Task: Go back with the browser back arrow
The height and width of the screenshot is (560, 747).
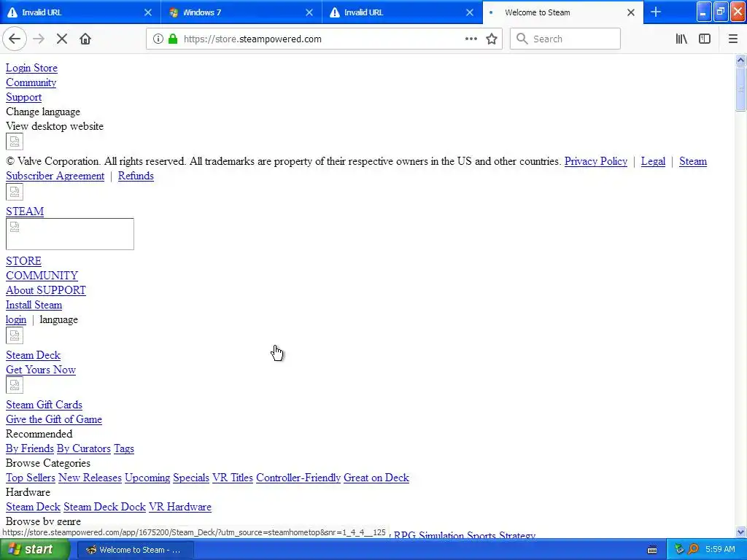Action: coord(15,39)
